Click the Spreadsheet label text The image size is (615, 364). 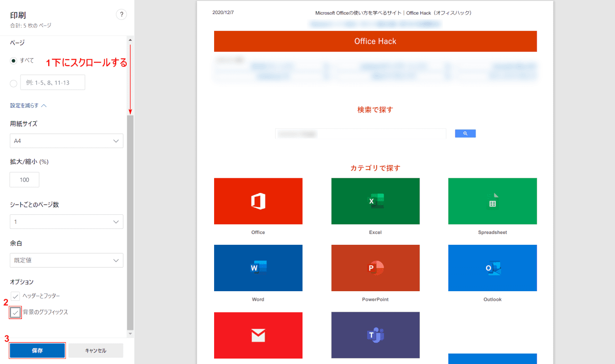[492, 233]
